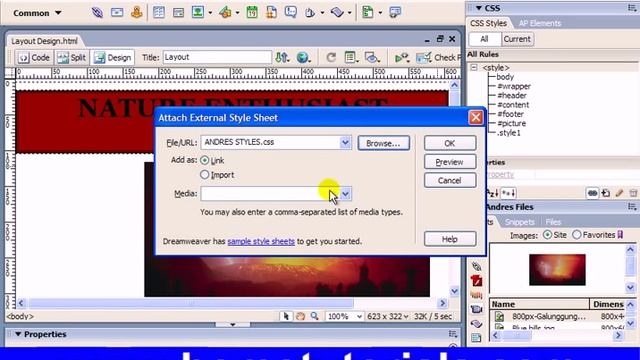The height and width of the screenshot is (360, 640).
Task: Click the Tag Chooser icon
Action: pyautogui.click(x=395, y=13)
